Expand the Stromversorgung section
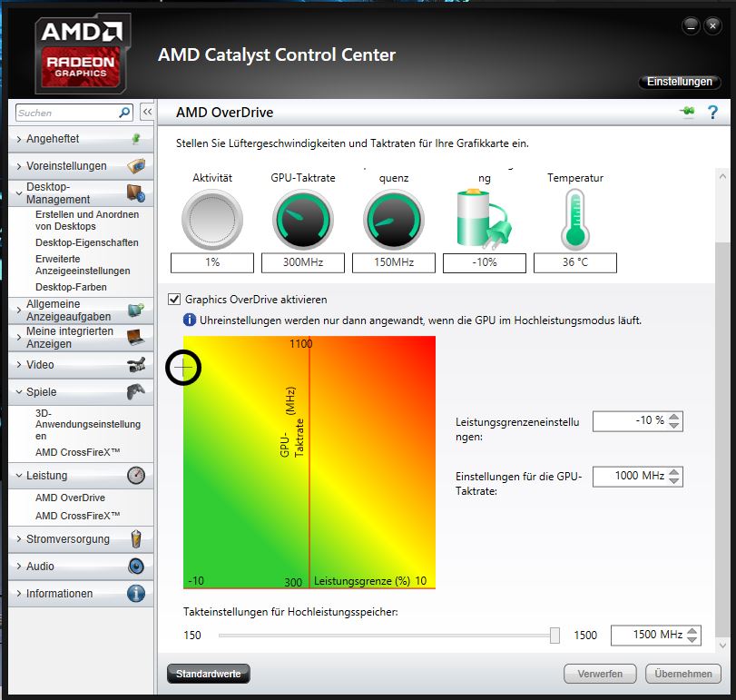Screen dimensions: 736x700 point(19,539)
